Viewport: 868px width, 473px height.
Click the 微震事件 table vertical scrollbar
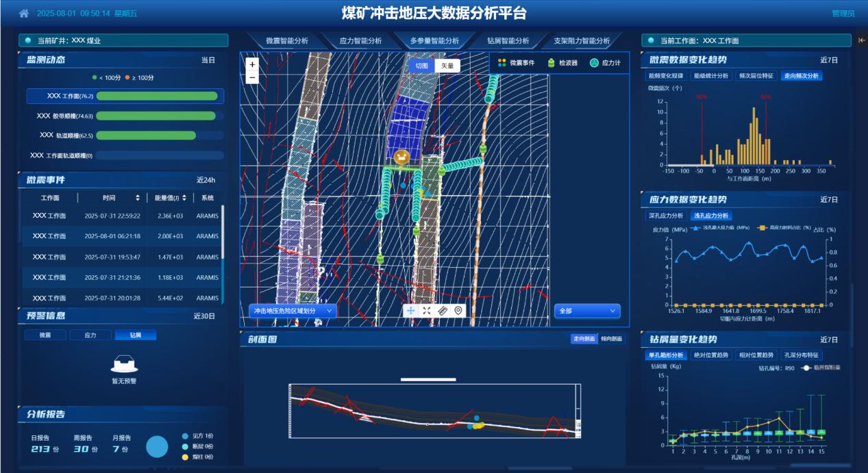pyautogui.click(x=222, y=233)
